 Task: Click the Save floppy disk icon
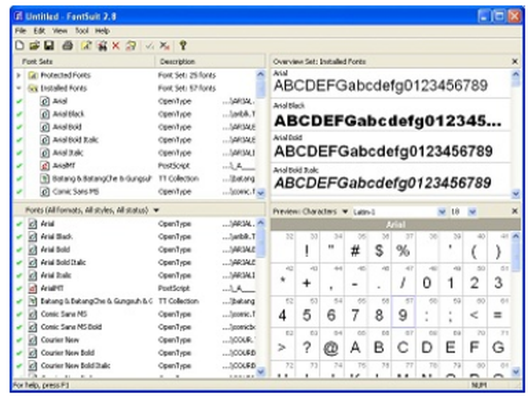click(x=49, y=45)
